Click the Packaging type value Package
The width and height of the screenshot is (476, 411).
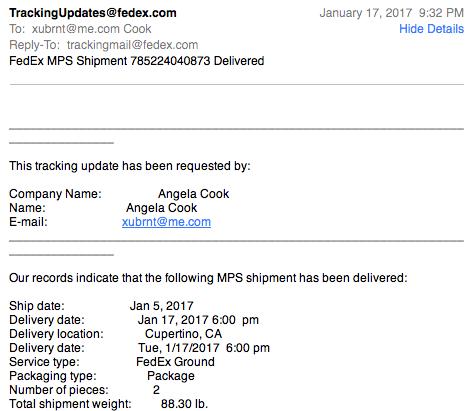click(171, 376)
